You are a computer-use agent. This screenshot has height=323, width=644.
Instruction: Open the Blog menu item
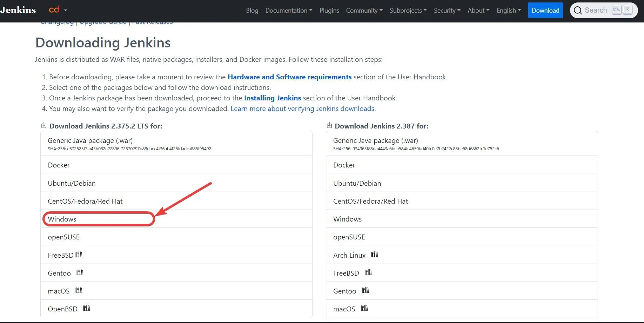click(252, 10)
